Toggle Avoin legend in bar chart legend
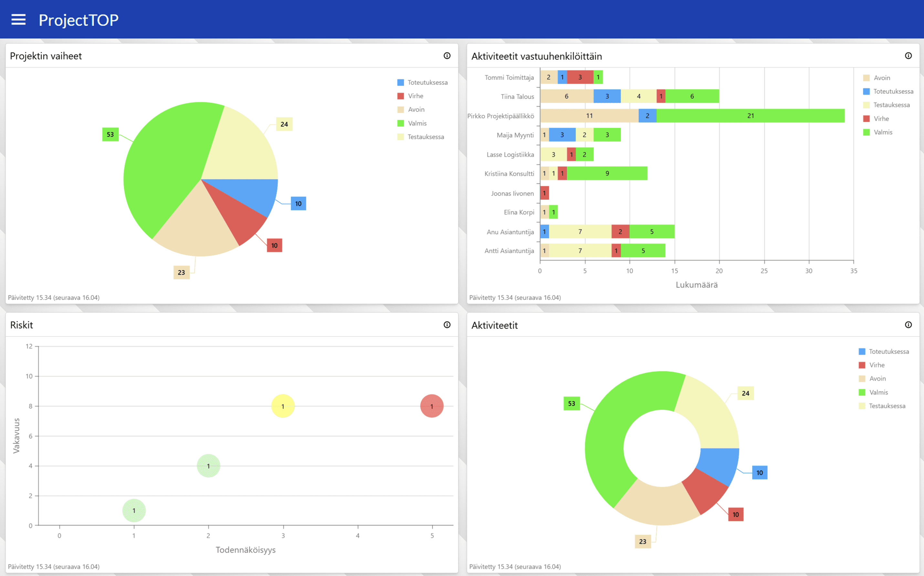 click(x=881, y=78)
